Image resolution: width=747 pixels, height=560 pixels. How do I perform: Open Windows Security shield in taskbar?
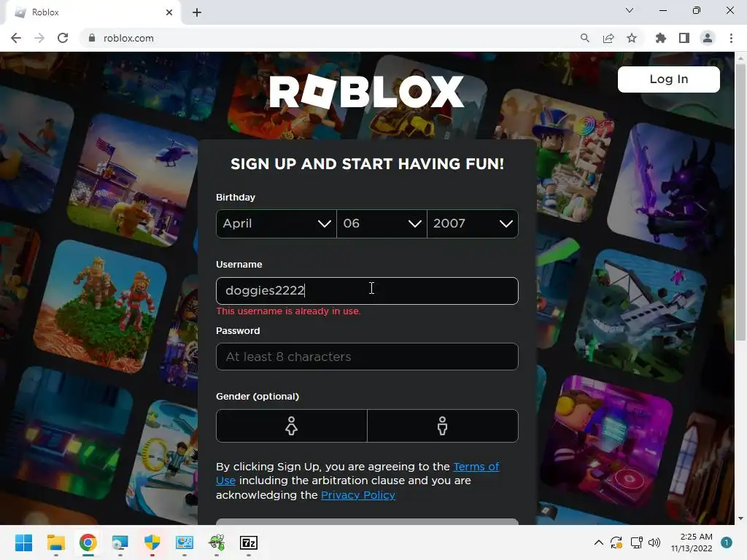(x=152, y=542)
